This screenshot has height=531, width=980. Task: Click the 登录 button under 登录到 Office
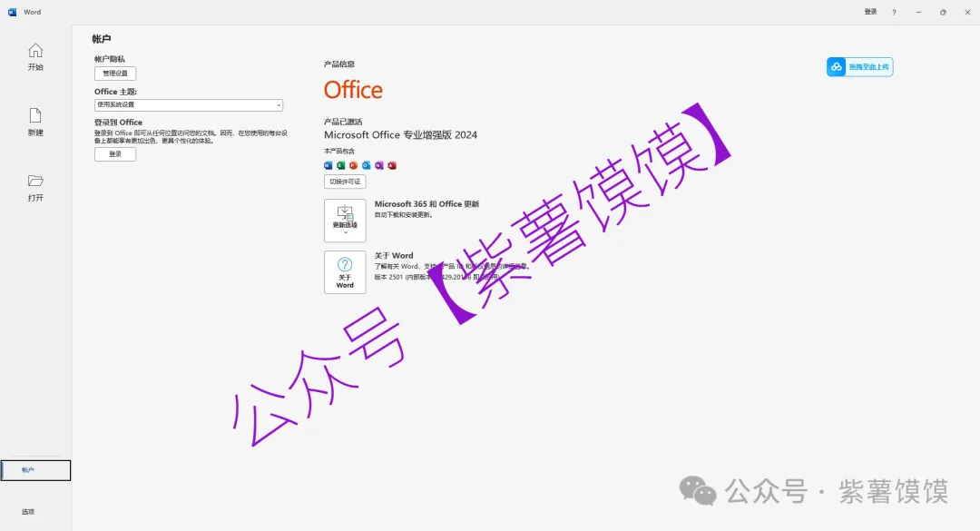tap(115, 154)
